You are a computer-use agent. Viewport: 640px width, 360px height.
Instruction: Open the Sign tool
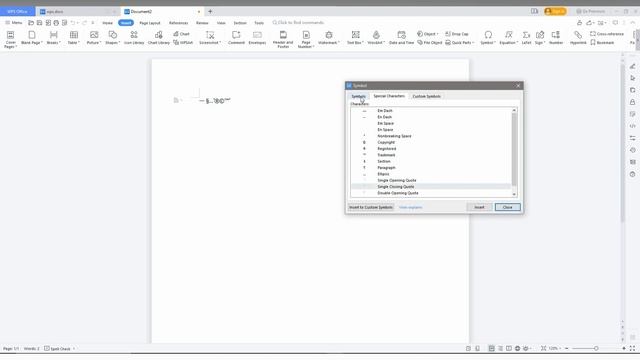540,38
